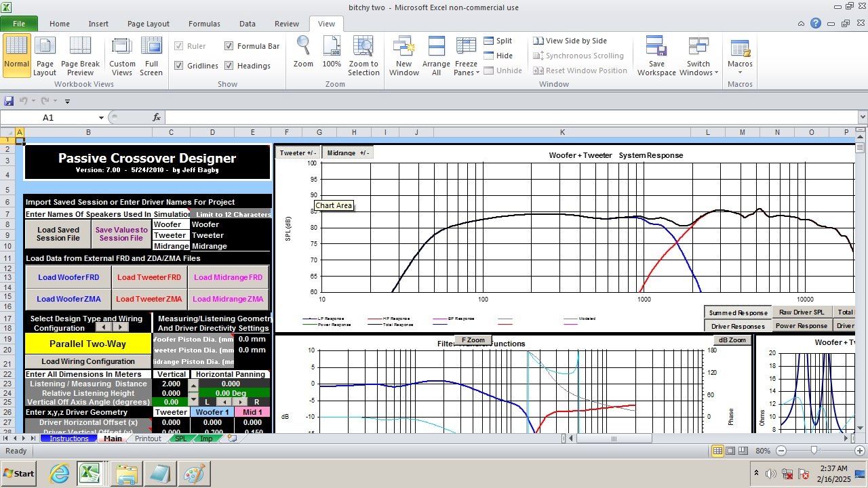Screen dimensions: 868x488
Task: Toggle the Headings checkbox
Action: [229, 66]
